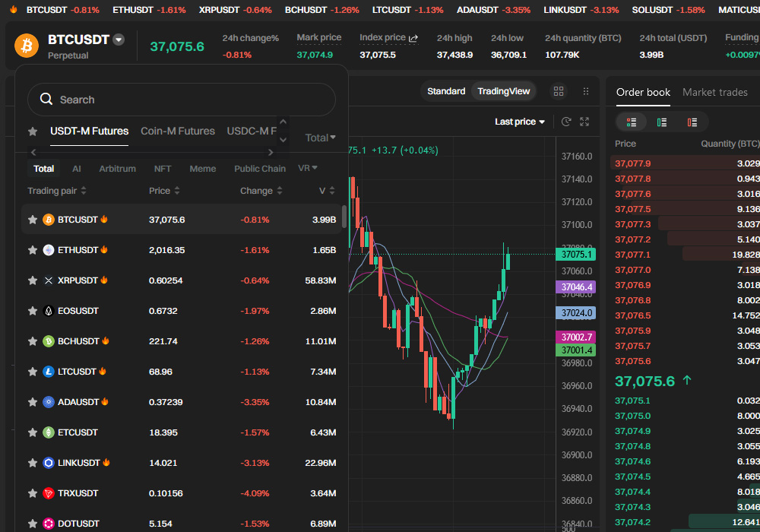Focus the Search pair input field
The width and height of the screenshot is (760, 532).
[182, 100]
